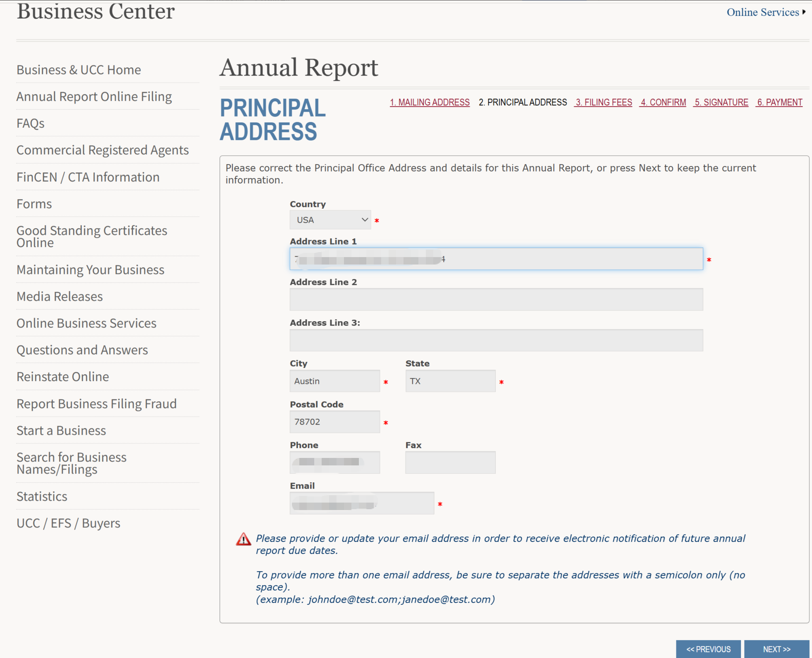
Task: Open the Country dropdown showing USA
Action: 330,220
